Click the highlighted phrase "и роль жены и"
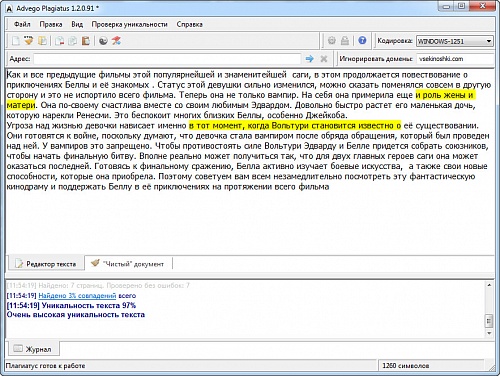 [x=445, y=95]
